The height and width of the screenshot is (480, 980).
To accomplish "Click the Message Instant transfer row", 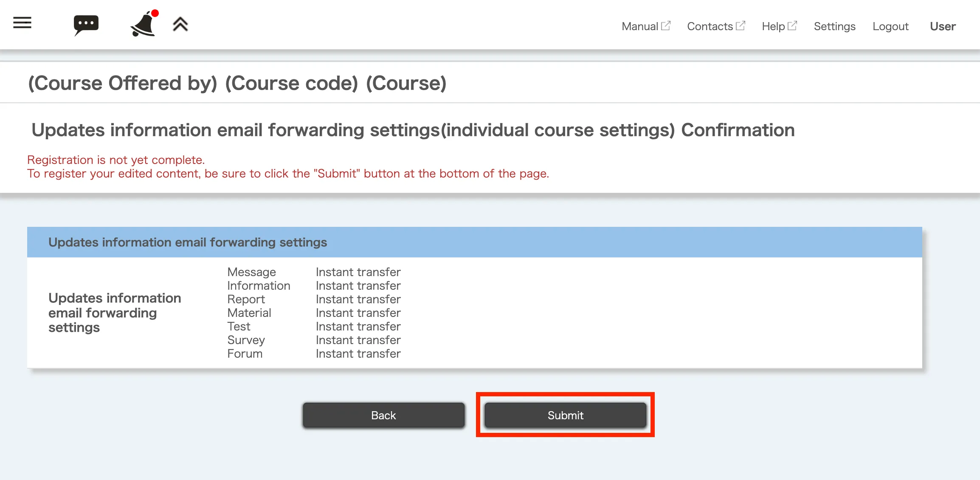I will click(314, 272).
